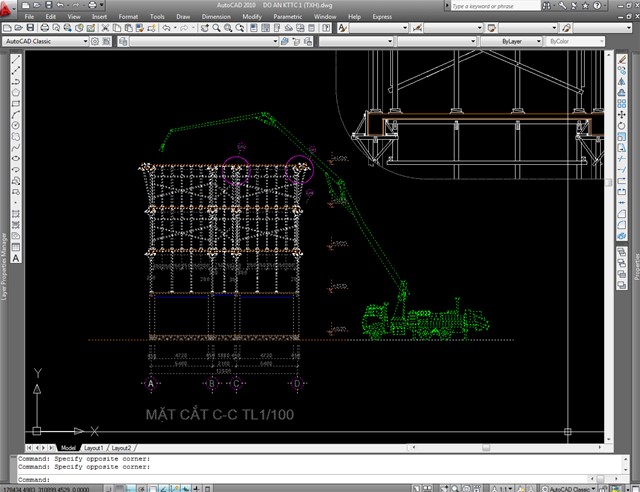This screenshot has height=492, width=640.
Task: Open the Parametric menu
Action: tap(288, 17)
